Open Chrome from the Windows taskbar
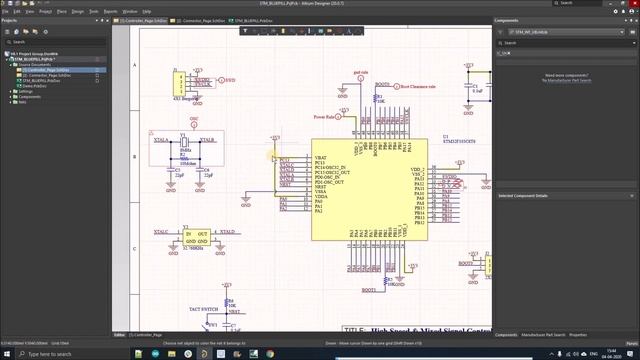The width and height of the screenshot is (640, 360). pyautogui.click(x=270, y=354)
